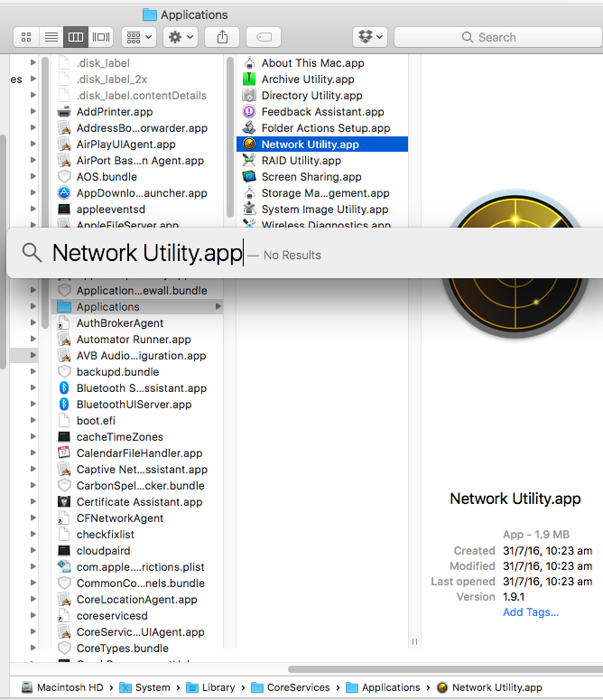Click Add Tags... link

tap(531, 612)
